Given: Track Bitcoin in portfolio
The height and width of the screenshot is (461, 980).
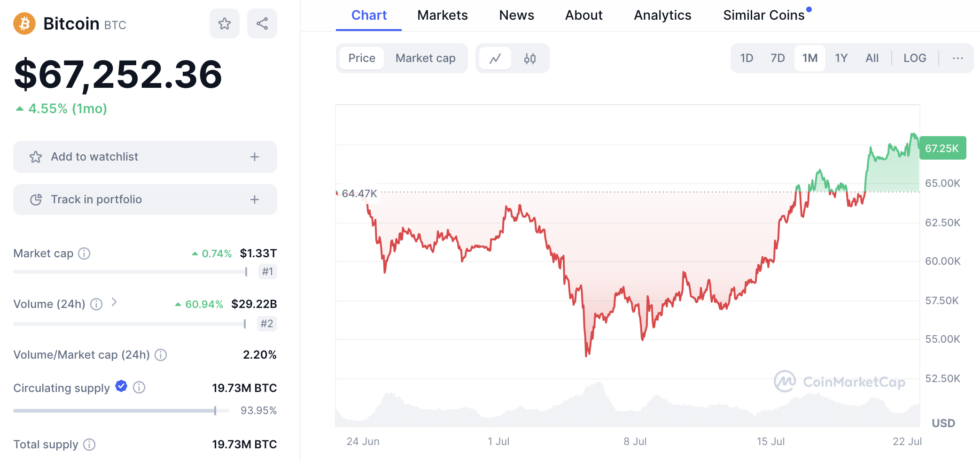Looking at the screenshot, I should (145, 199).
